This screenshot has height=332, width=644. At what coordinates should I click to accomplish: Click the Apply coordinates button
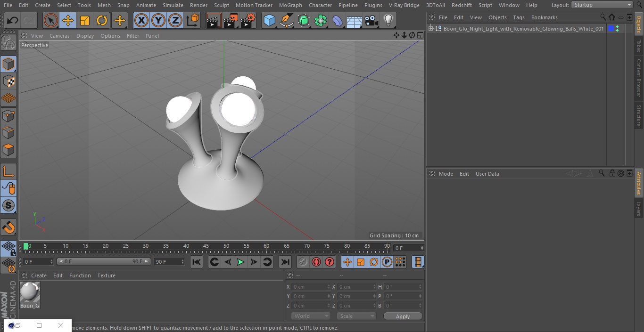[x=403, y=316]
